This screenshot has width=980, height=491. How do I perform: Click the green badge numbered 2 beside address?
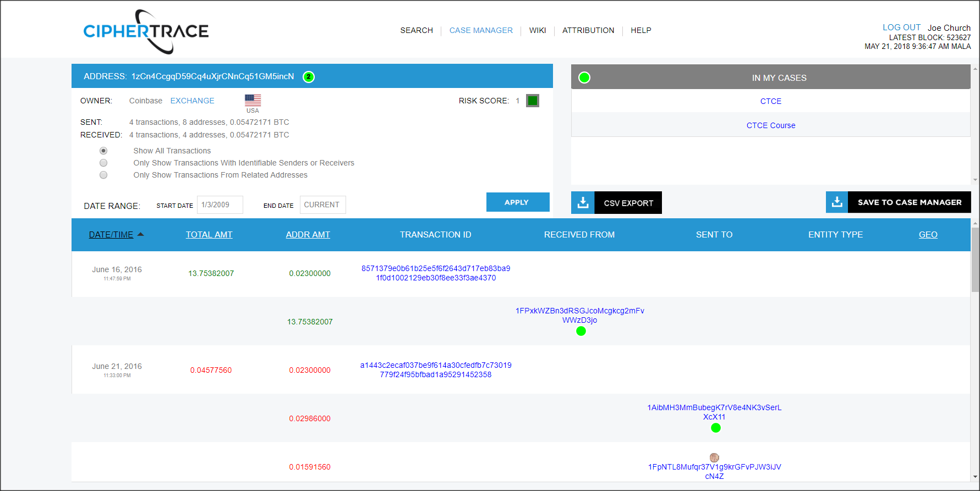(x=309, y=77)
